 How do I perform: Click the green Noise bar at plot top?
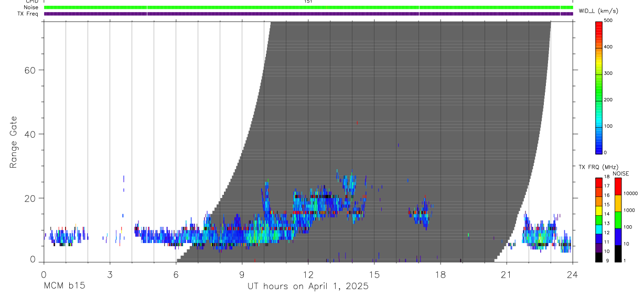pos(308,7)
